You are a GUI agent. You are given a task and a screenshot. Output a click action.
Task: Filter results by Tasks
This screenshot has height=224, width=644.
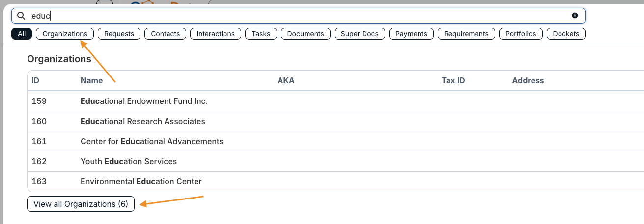(x=261, y=34)
